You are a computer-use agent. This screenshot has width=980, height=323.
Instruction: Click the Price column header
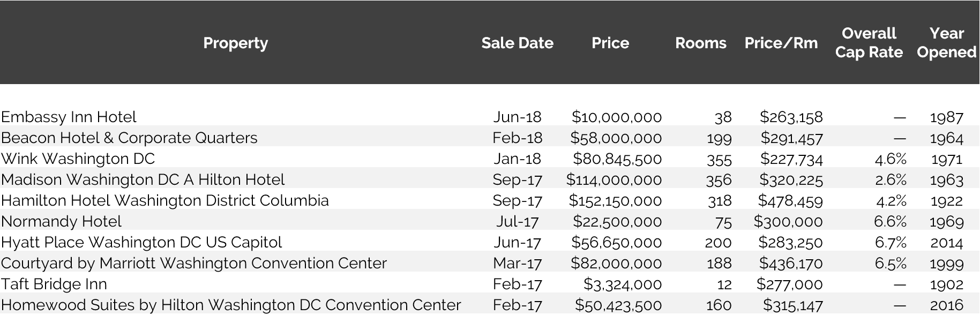click(x=610, y=43)
